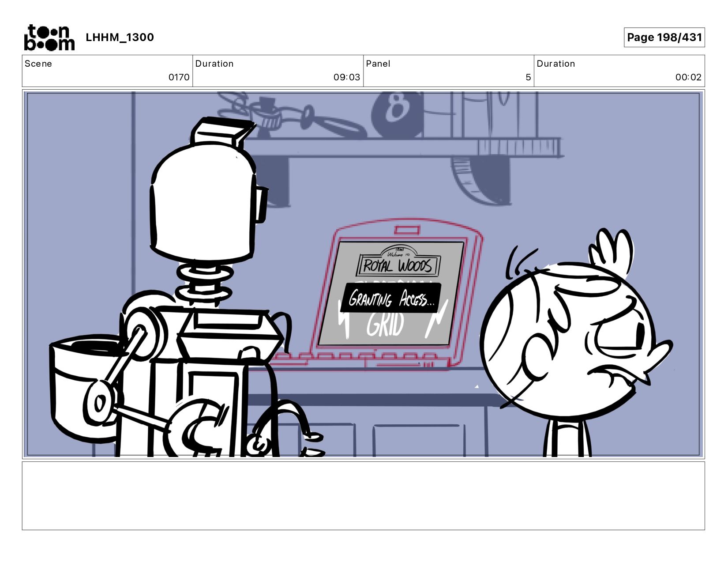Click the Page 198/431 indicator

[664, 37]
